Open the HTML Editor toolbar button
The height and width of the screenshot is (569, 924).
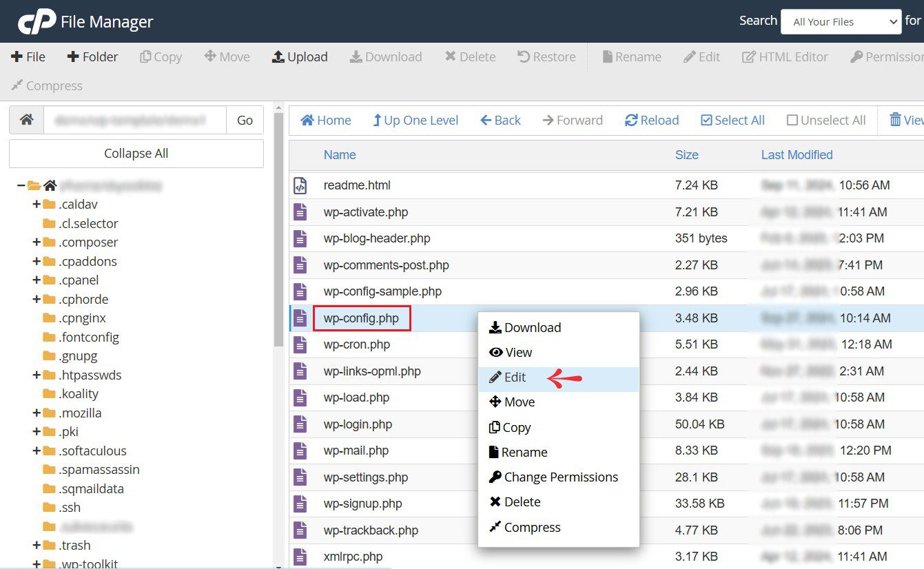pyautogui.click(x=785, y=57)
